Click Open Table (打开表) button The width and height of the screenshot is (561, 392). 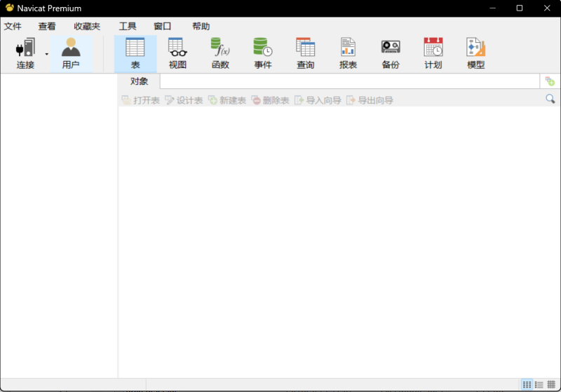(x=141, y=100)
